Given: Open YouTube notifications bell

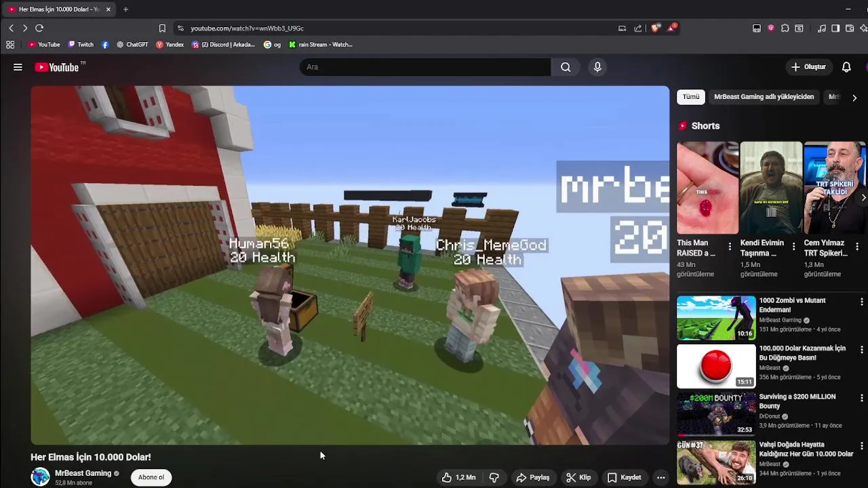Looking at the screenshot, I should tap(846, 67).
